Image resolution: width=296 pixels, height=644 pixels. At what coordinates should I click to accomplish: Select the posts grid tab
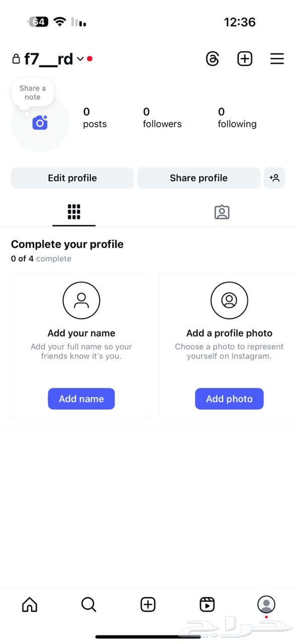[74, 212]
